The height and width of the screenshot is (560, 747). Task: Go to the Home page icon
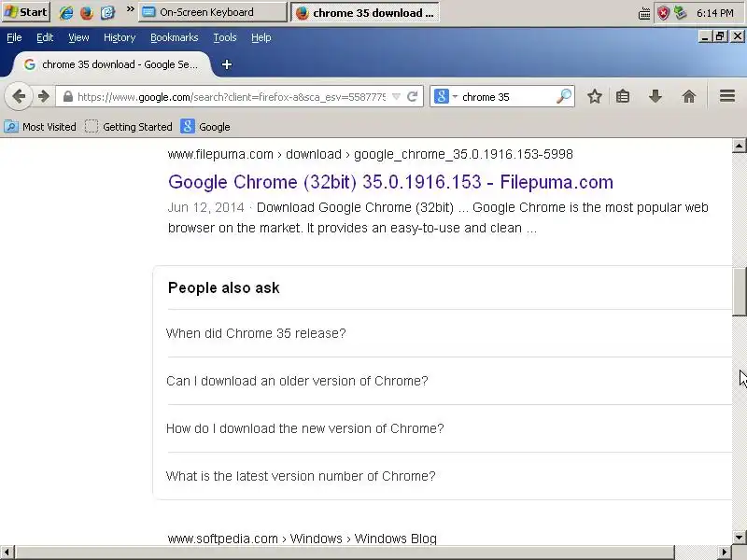[x=689, y=97]
